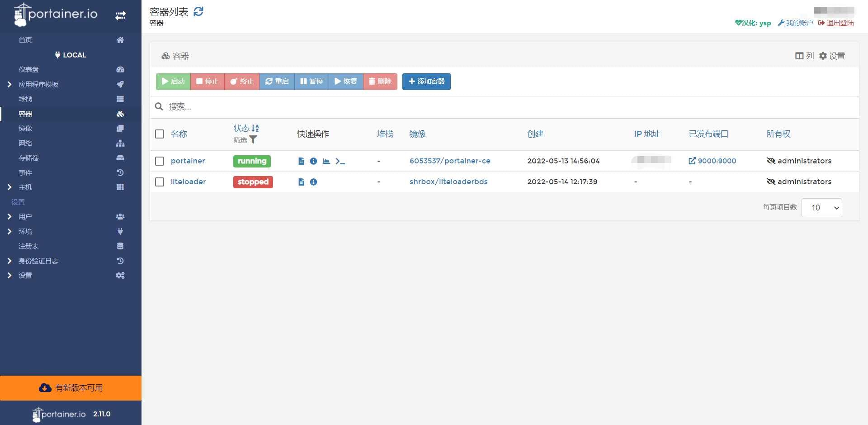This screenshot has width=868, height=425.
Task: Open stats chart icon for portainer
Action: click(326, 161)
